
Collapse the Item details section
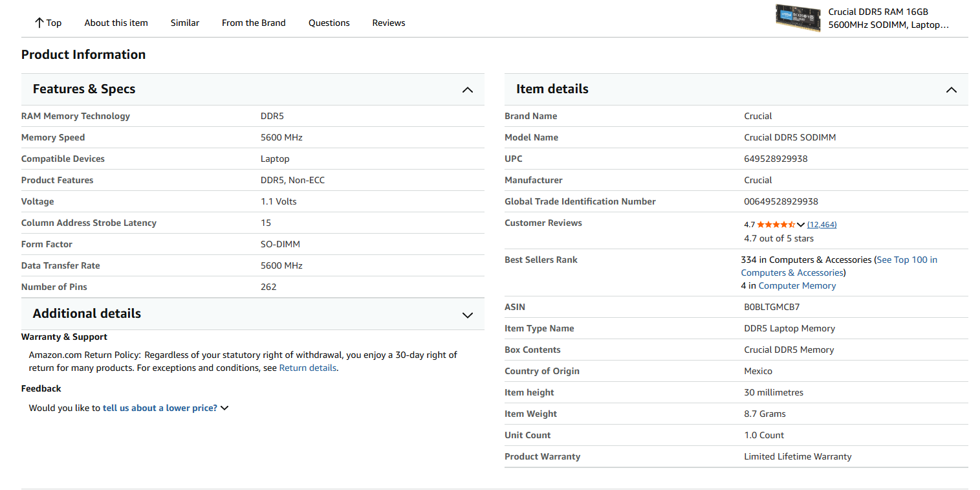pos(952,90)
